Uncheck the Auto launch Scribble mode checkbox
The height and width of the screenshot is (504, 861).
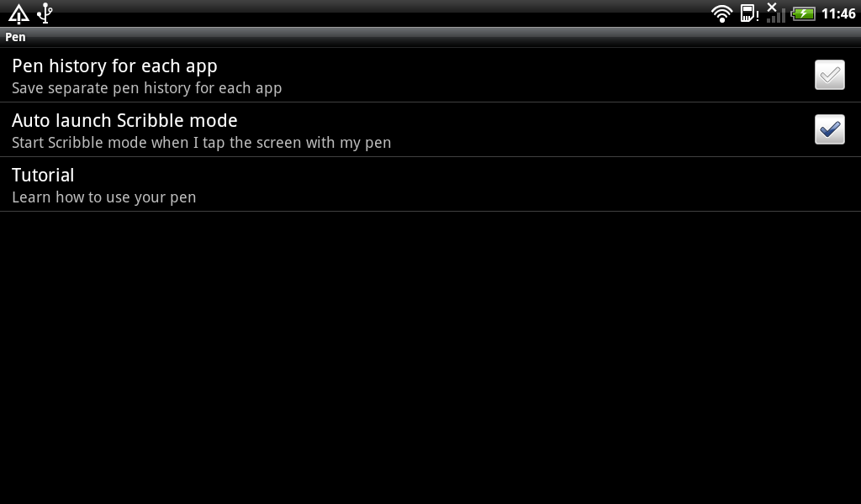coord(829,129)
